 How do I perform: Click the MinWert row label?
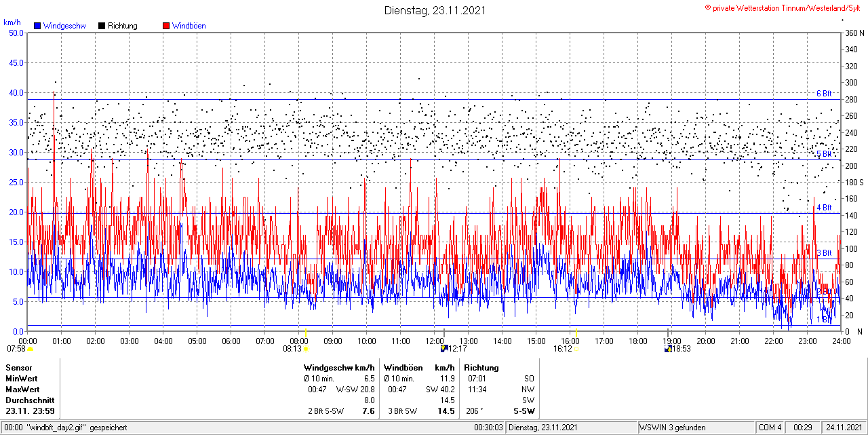[x=22, y=378]
